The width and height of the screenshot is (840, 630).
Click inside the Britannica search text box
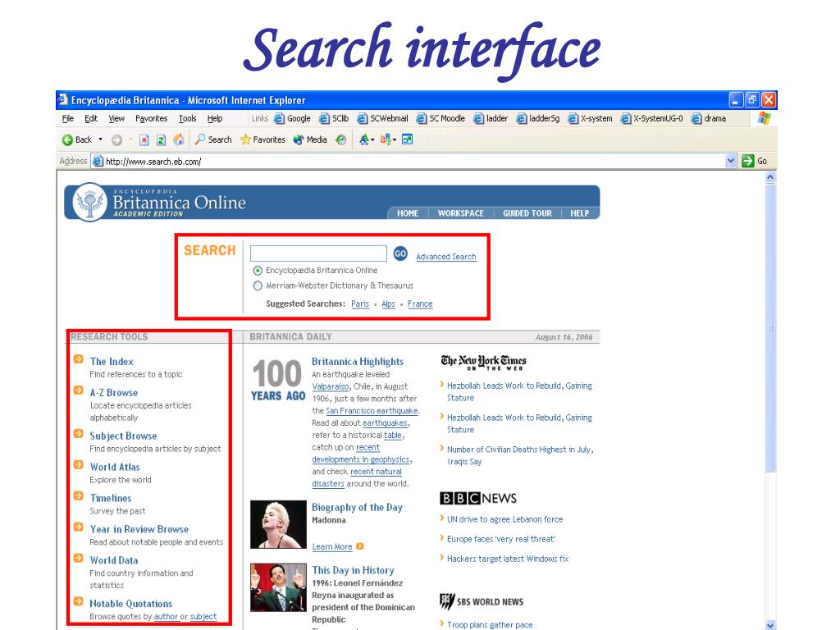(318, 253)
